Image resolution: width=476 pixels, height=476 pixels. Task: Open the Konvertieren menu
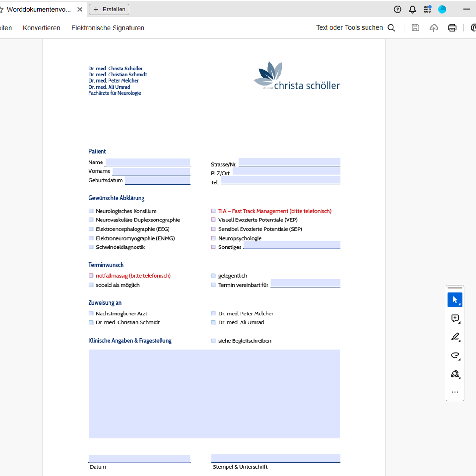coord(42,28)
